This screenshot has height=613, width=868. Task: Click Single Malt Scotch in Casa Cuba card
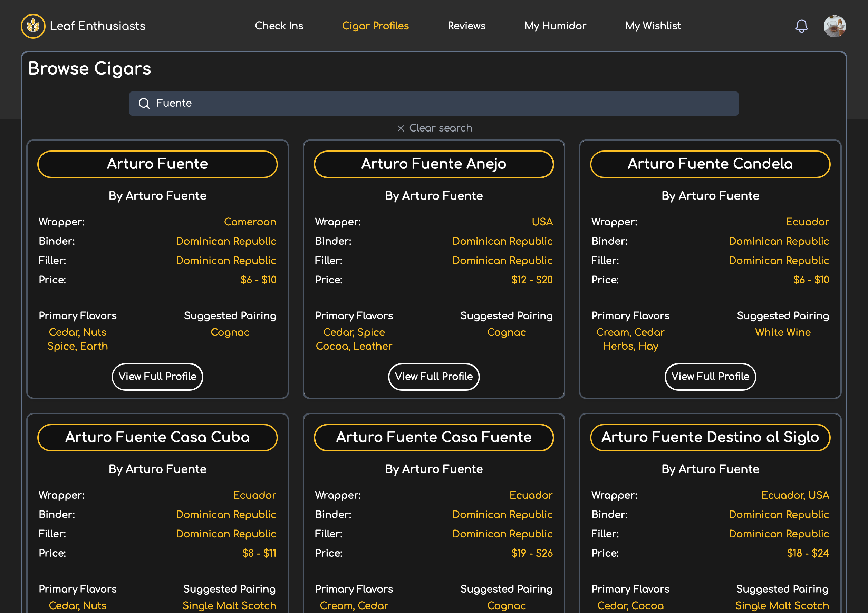click(229, 605)
